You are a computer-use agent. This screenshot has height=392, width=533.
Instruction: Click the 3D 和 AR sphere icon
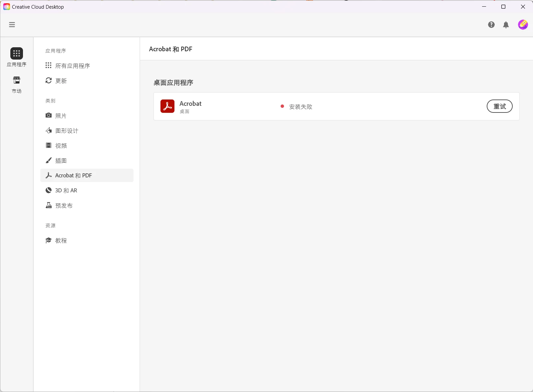49,190
